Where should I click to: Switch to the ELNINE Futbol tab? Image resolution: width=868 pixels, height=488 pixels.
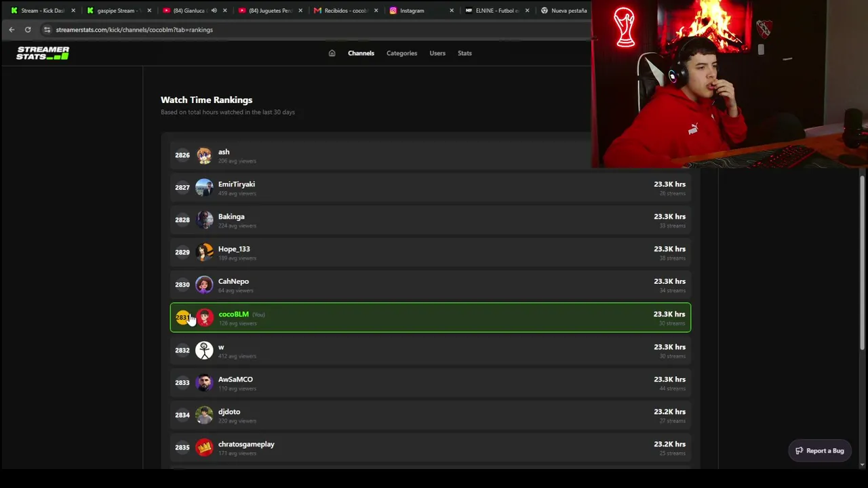(x=493, y=10)
